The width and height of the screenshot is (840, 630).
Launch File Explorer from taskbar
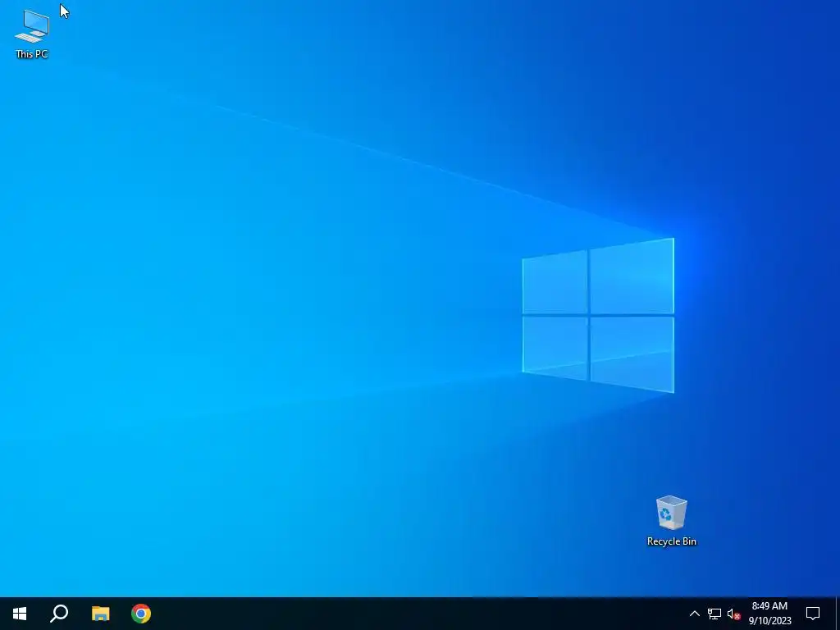[x=100, y=614]
